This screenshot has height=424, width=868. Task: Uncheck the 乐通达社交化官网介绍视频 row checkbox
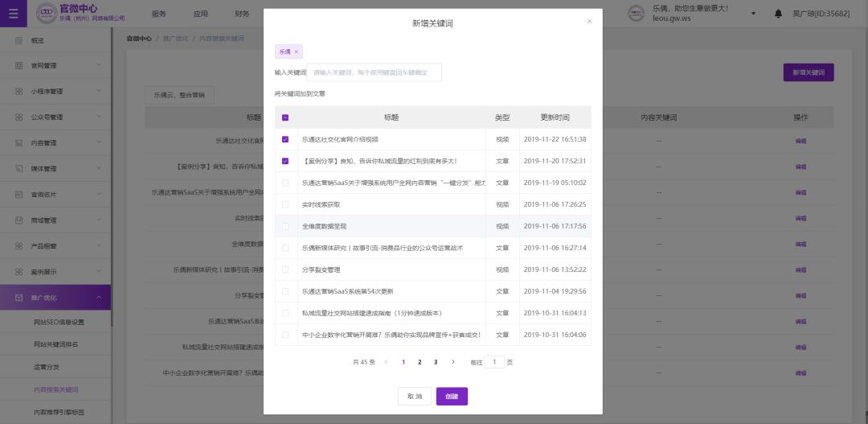click(x=285, y=139)
